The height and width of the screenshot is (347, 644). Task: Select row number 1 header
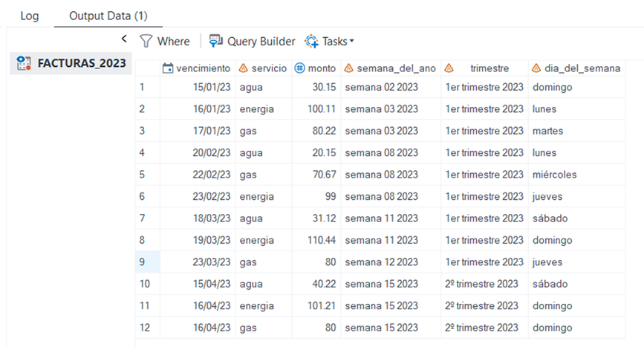[148, 87]
